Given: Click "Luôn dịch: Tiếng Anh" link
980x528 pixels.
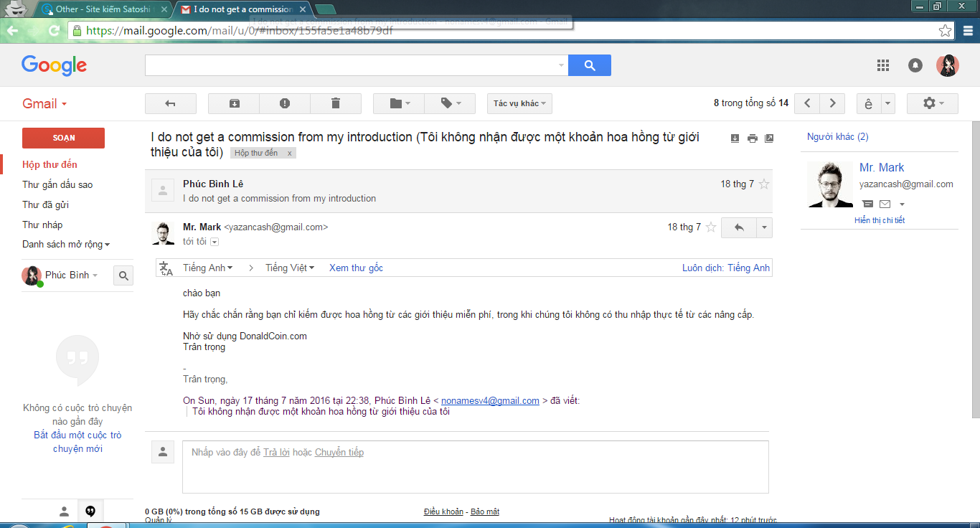Looking at the screenshot, I should [x=726, y=268].
